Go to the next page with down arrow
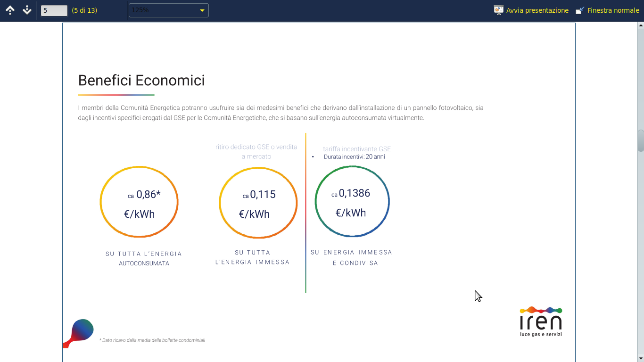 point(27,10)
